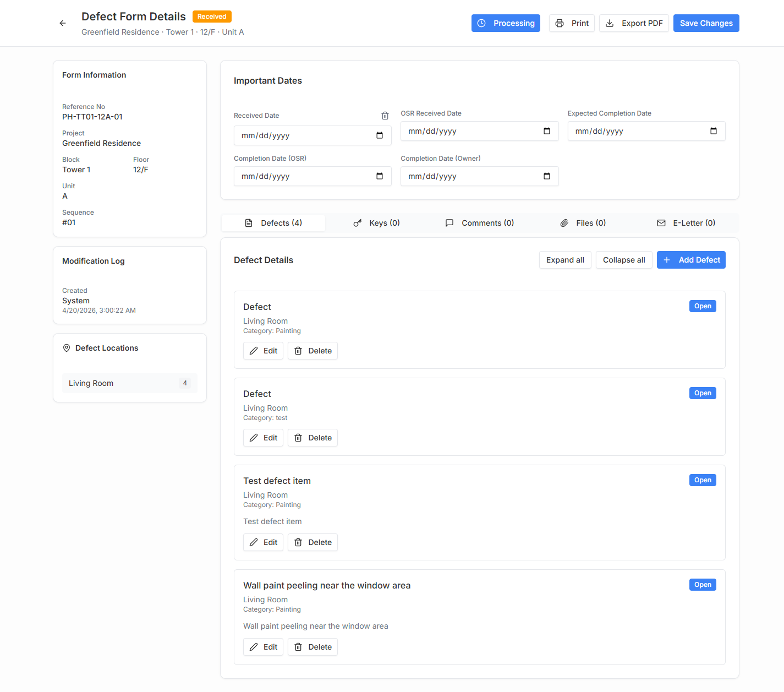Focus the Expected Completion Date field

[646, 131]
